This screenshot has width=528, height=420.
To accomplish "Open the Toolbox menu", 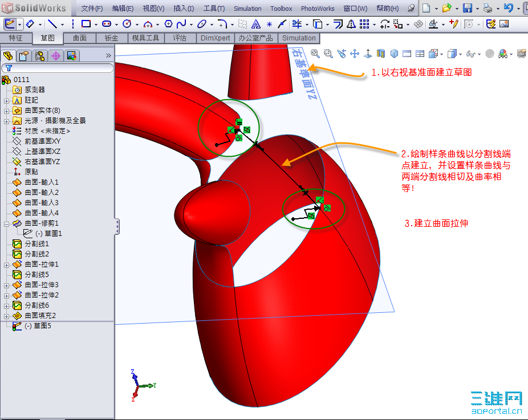I will click(281, 9).
